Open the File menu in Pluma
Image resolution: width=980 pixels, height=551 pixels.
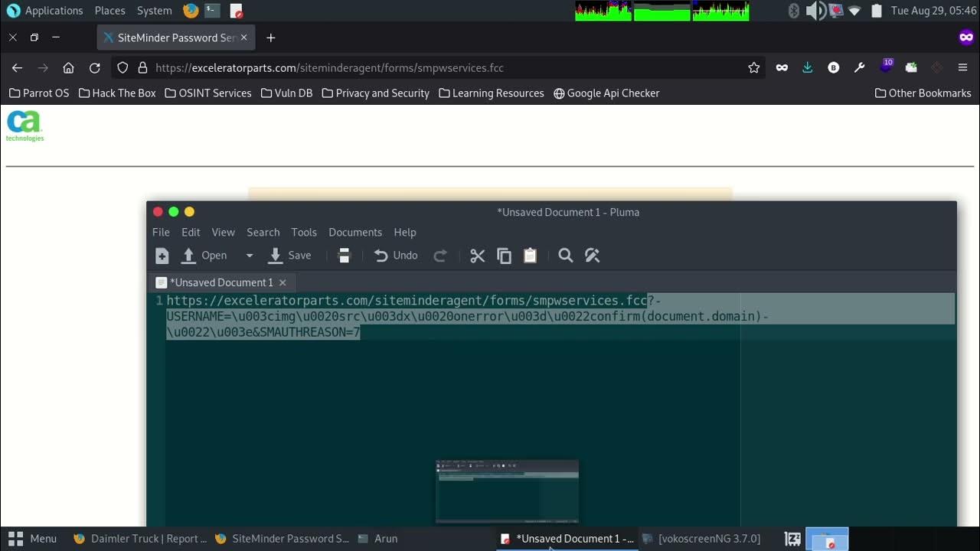161,232
